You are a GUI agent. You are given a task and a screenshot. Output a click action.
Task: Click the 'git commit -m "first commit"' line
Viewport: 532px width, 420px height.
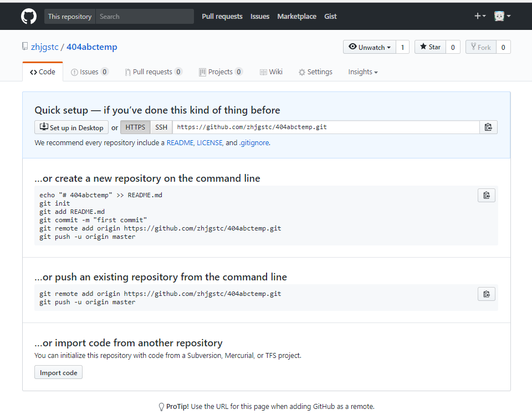point(93,220)
